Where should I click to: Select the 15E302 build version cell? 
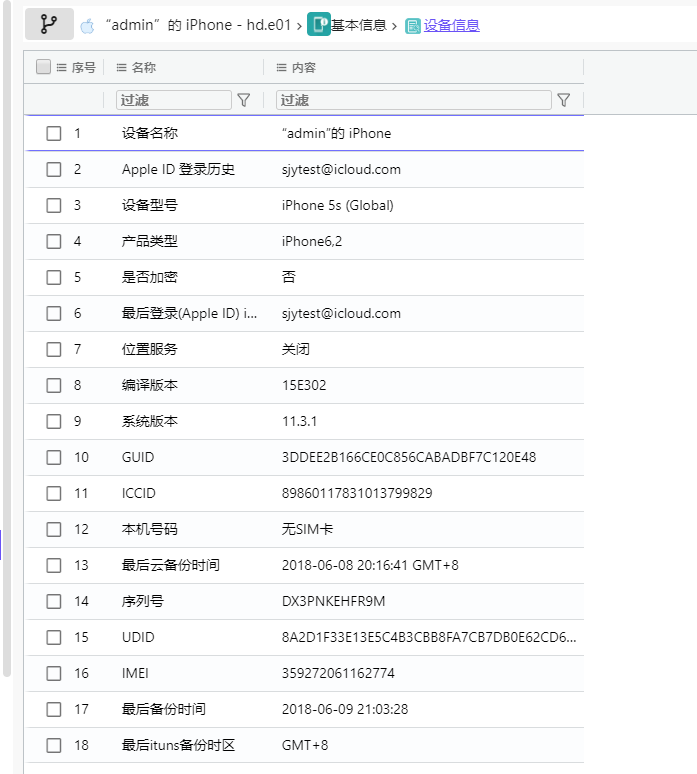304,386
